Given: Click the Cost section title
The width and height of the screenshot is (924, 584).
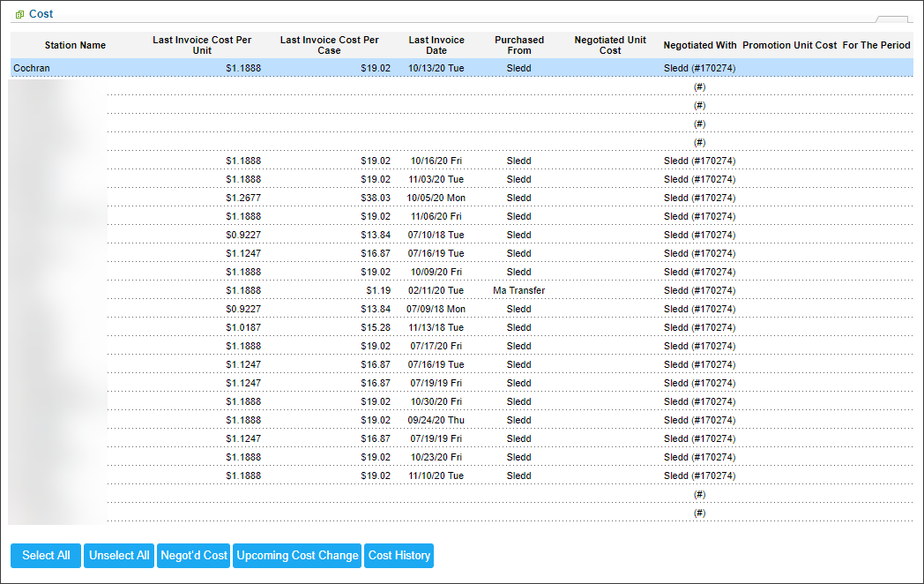Looking at the screenshot, I should click(x=41, y=14).
